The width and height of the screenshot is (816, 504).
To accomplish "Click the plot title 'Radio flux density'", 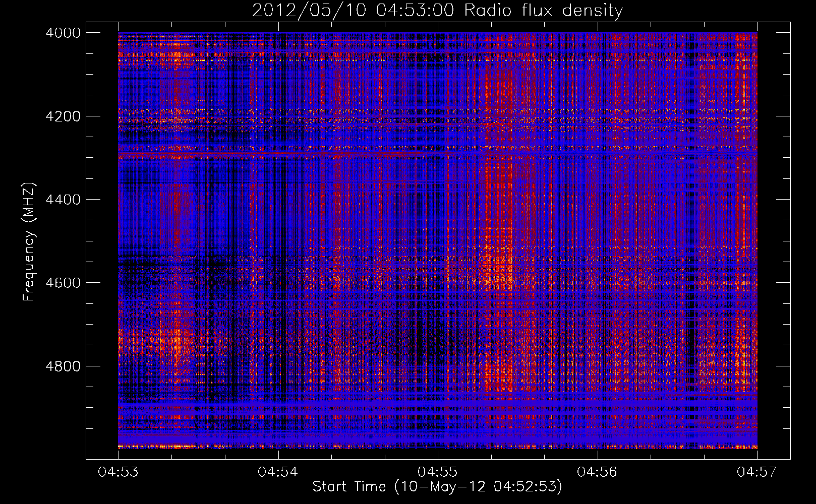I will 437,10.
